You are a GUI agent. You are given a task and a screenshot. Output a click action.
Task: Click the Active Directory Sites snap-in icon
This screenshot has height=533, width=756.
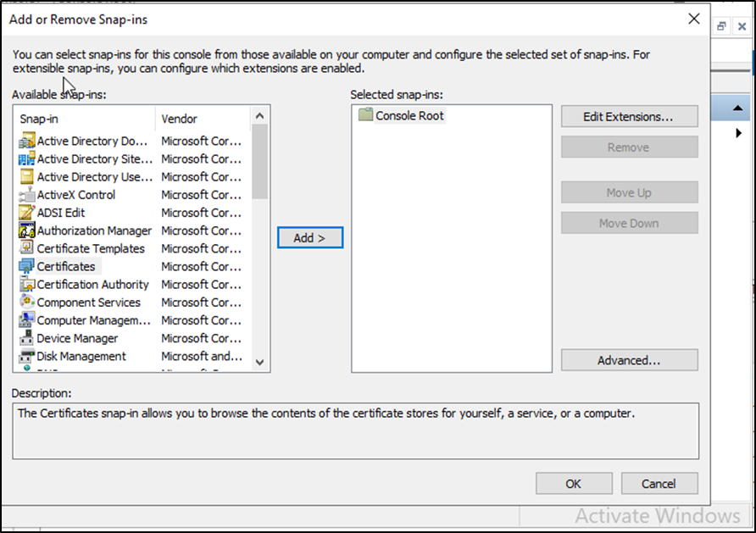(x=26, y=159)
